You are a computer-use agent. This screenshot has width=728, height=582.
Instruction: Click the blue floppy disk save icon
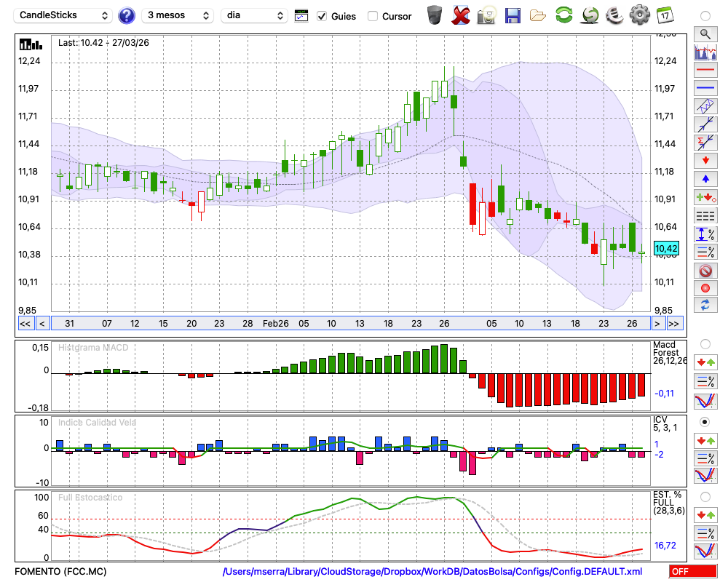513,16
